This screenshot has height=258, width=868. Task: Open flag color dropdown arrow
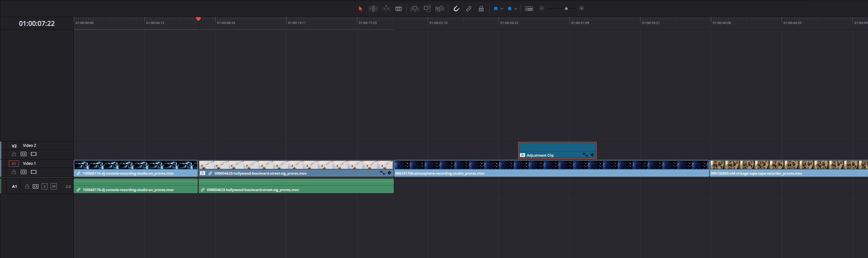point(502,9)
